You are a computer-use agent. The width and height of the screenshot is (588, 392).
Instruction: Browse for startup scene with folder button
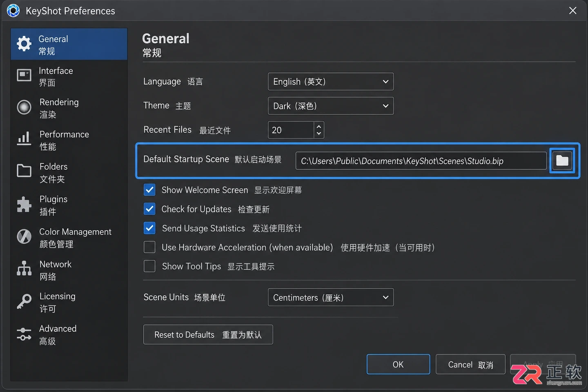562,160
